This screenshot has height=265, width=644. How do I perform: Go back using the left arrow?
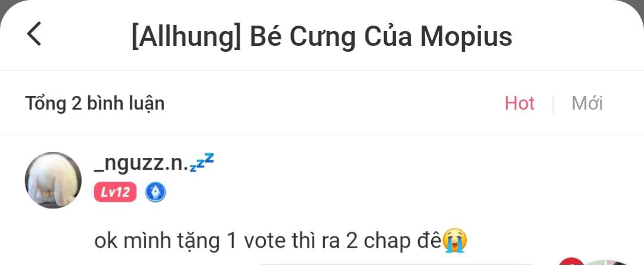point(34,34)
